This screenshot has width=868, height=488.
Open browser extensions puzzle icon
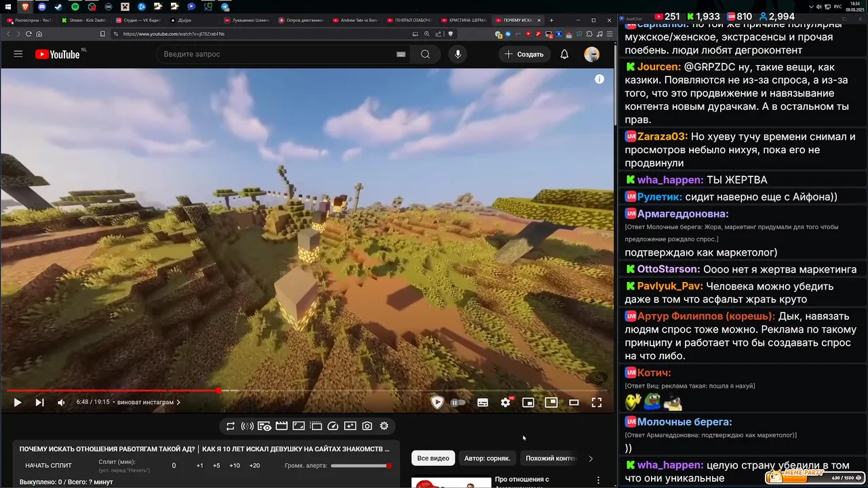[589, 34]
